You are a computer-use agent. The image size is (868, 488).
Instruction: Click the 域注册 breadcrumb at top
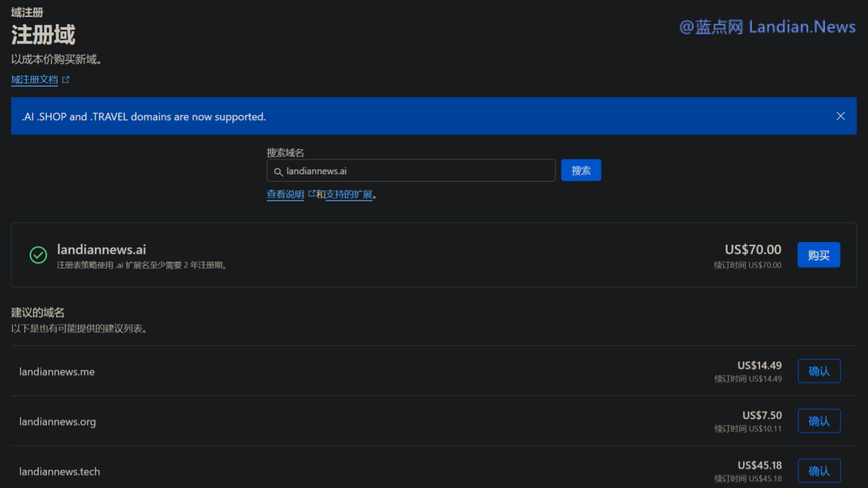point(27,12)
